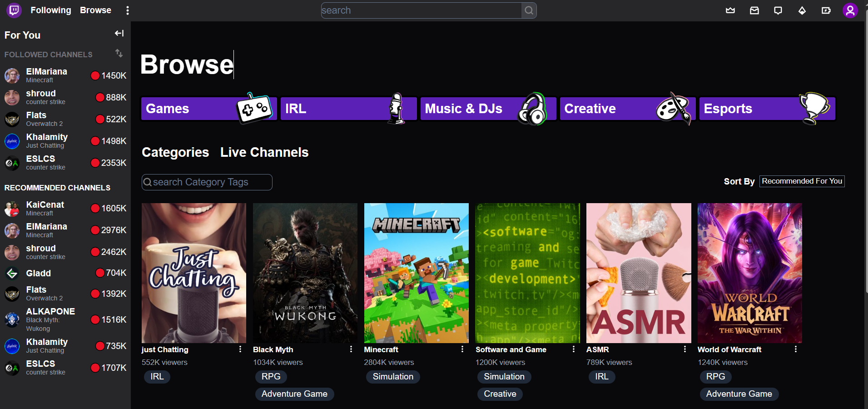Open followed channel Khalamity with 1498K
Screen dimensions: 868x409
(65, 141)
